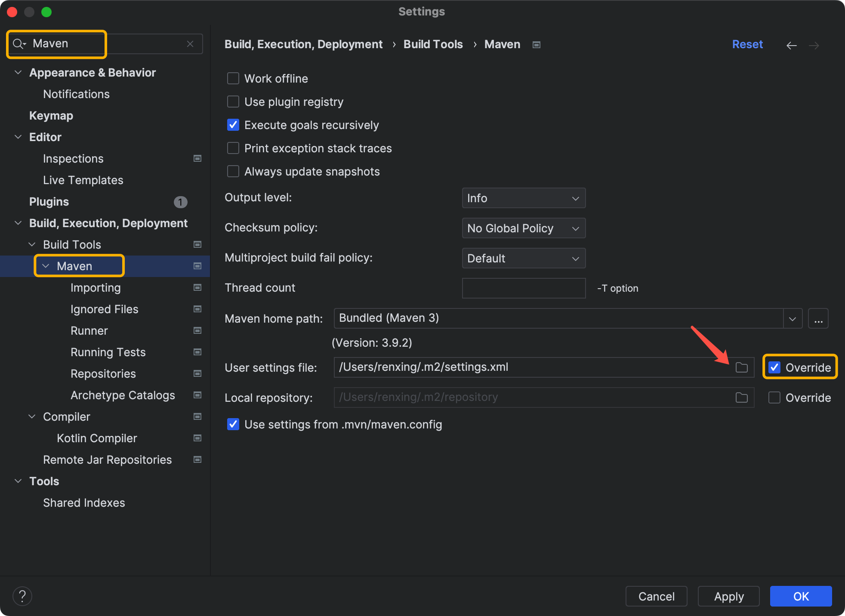This screenshot has height=616, width=845.
Task: Click the project icon on Maven tree row
Action: [x=197, y=266]
